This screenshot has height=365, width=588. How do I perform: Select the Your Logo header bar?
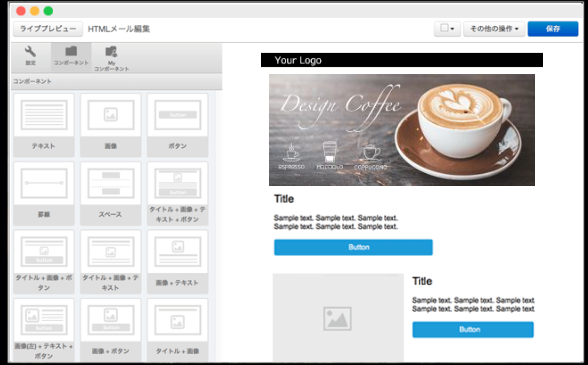(402, 60)
